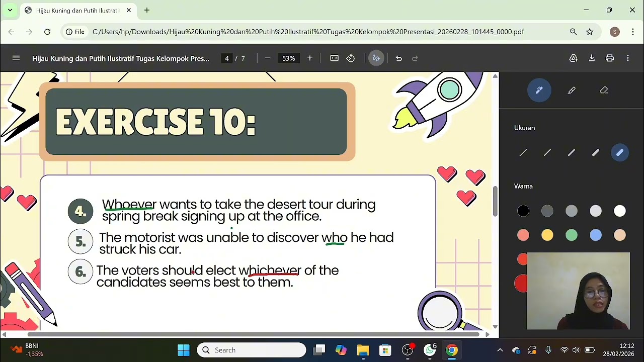
Task: Open WhatsApp from the taskbar
Action: 430,350
